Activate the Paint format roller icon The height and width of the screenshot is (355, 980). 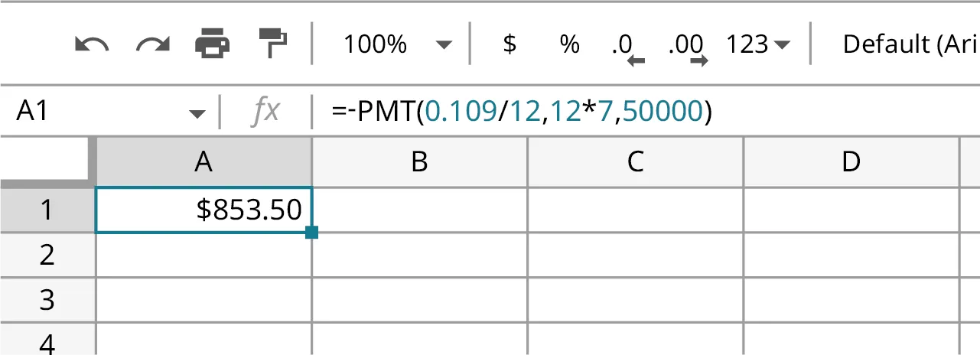click(272, 44)
